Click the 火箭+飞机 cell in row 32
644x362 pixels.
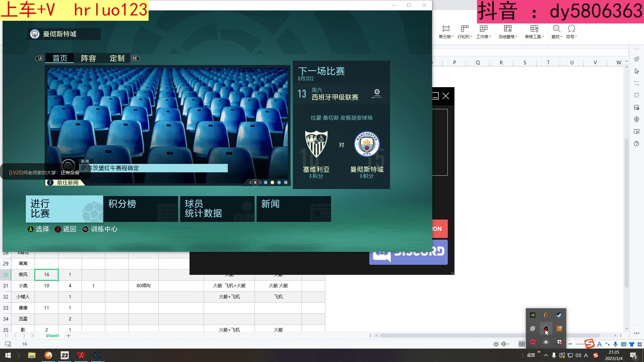tap(229, 297)
